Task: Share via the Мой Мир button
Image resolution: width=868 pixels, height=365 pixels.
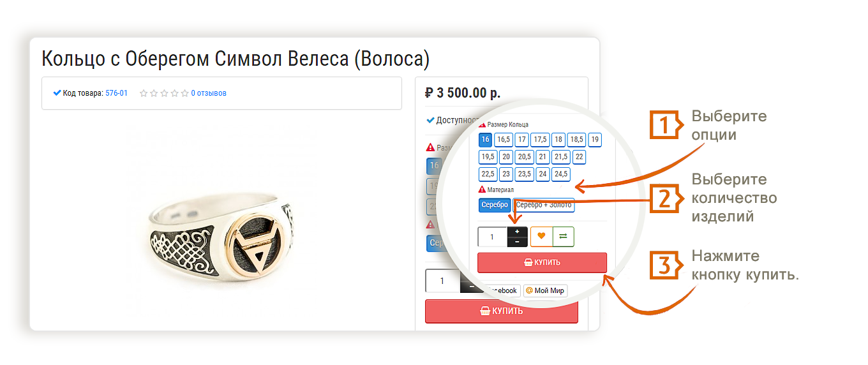Action: 545,290
